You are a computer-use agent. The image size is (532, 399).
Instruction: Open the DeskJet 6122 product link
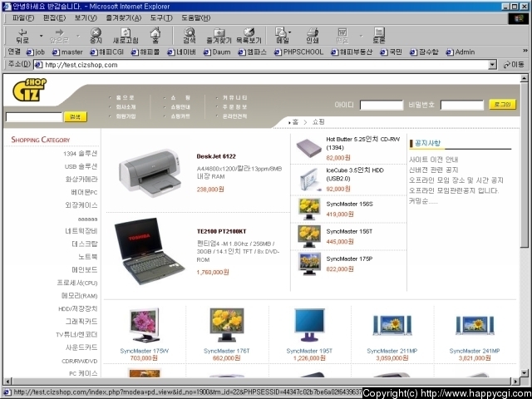(x=216, y=156)
